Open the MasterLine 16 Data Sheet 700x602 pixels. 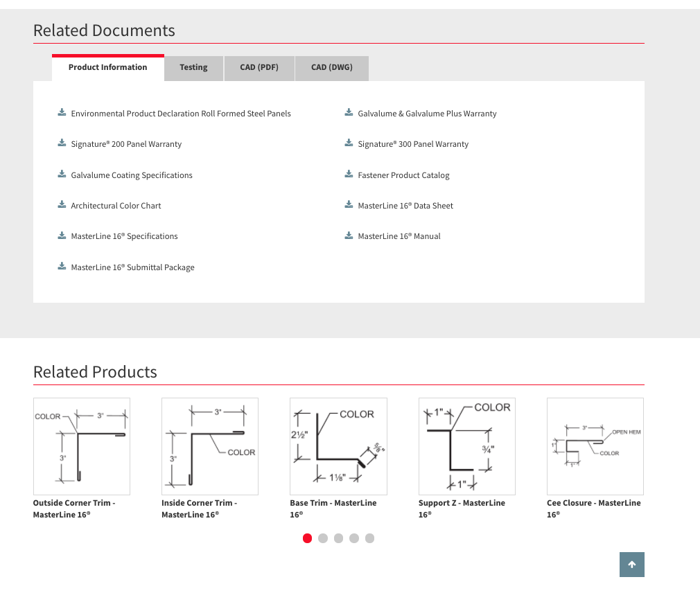405,206
